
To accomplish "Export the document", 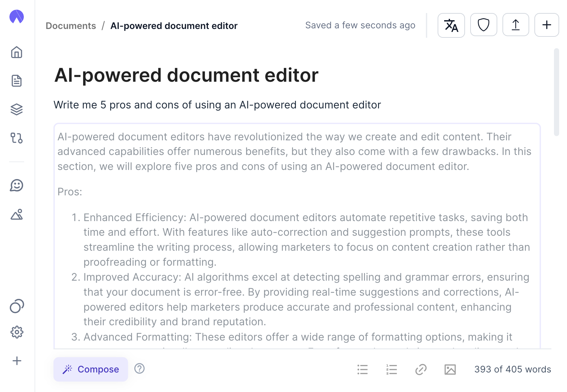I will 516,25.
